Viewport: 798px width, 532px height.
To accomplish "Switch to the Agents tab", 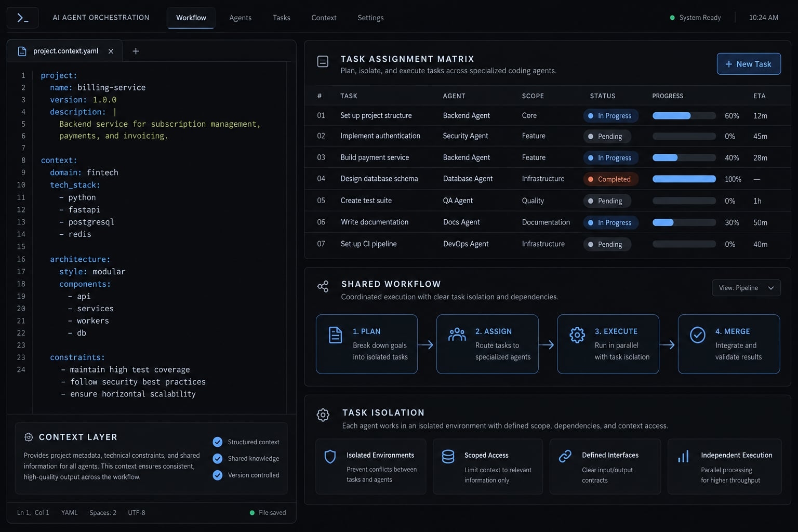I will (x=240, y=18).
